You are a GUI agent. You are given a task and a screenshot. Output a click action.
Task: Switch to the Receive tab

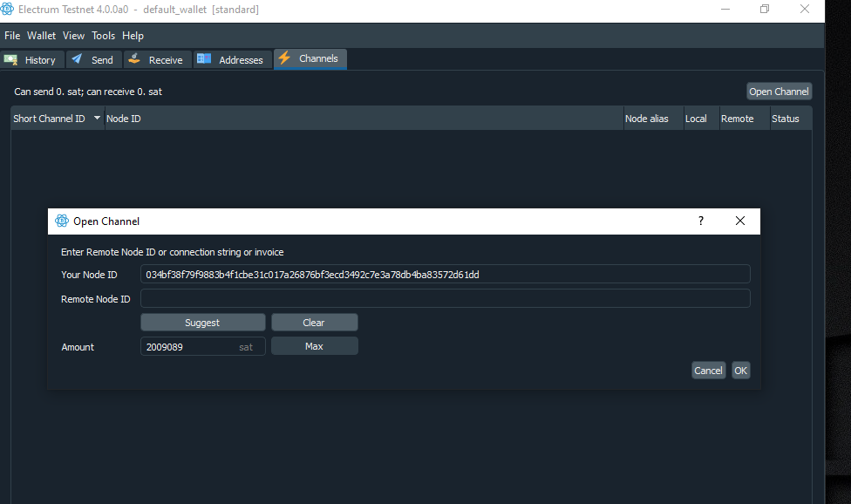pos(158,59)
